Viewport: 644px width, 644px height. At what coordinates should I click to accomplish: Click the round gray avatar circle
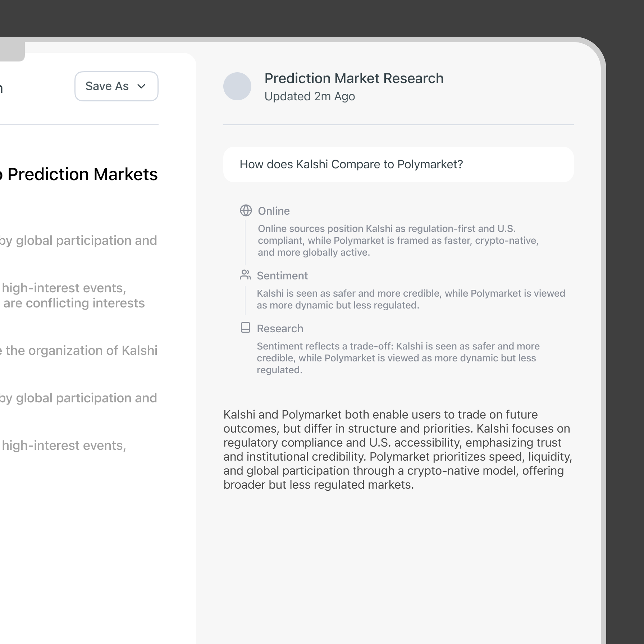pyautogui.click(x=237, y=86)
